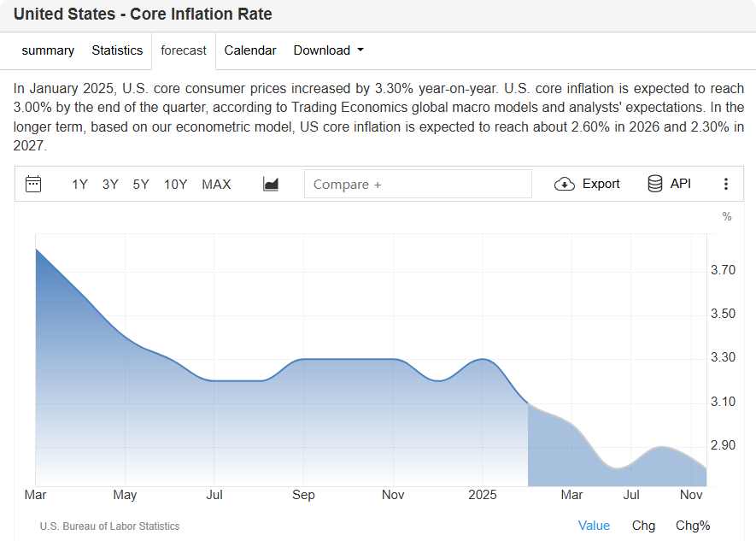Expand the Download dropdown menu
This screenshot has width=756, height=541.
click(328, 50)
